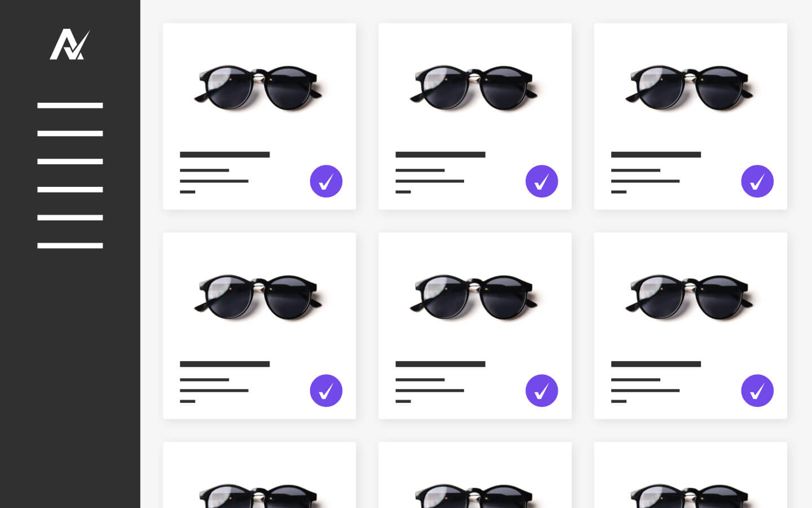This screenshot has height=508, width=812.
Task: Open the product title in second-row right card
Action: tap(656, 364)
